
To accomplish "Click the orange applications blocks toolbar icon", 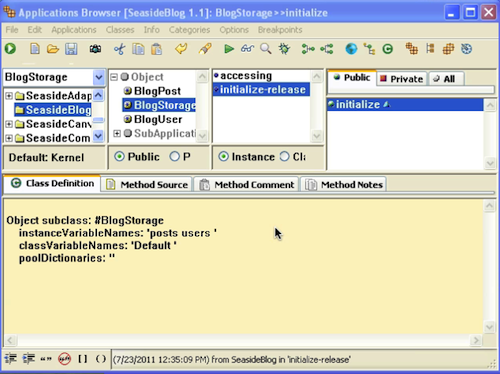I will pos(412,49).
